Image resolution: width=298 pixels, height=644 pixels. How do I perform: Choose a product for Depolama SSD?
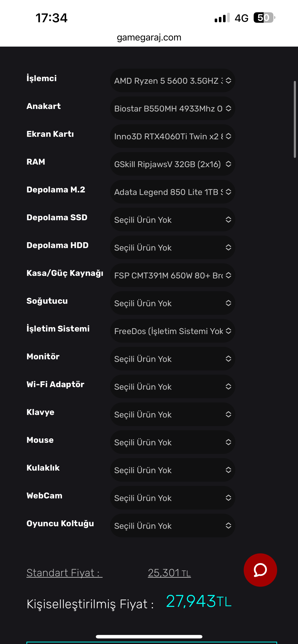point(172,220)
